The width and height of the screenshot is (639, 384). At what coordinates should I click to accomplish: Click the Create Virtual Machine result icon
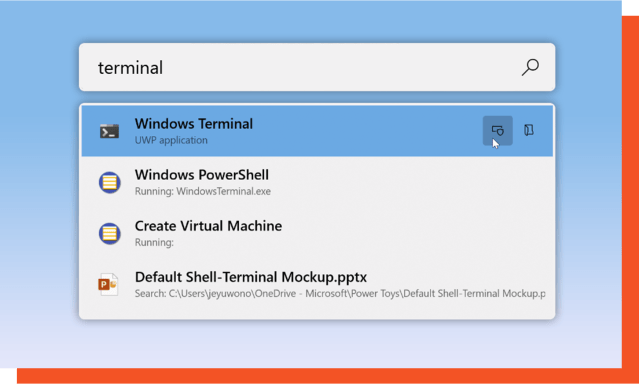[x=110, y=233]
